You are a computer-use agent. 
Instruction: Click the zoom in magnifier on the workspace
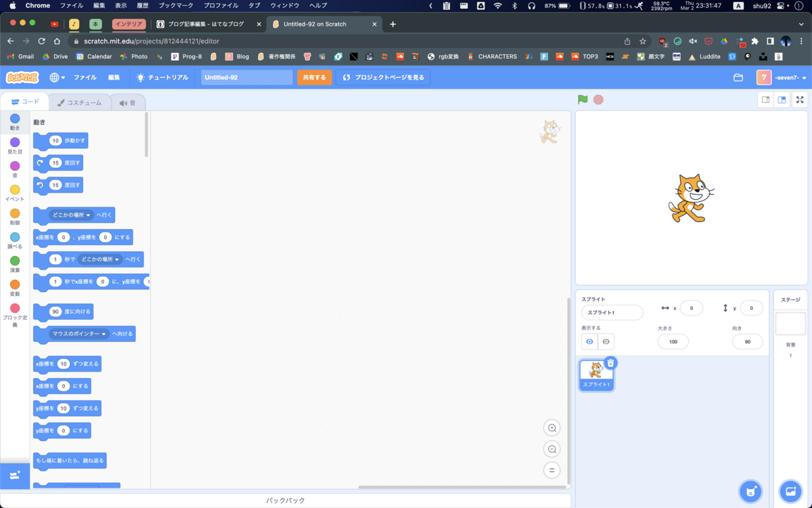(551, 427)
